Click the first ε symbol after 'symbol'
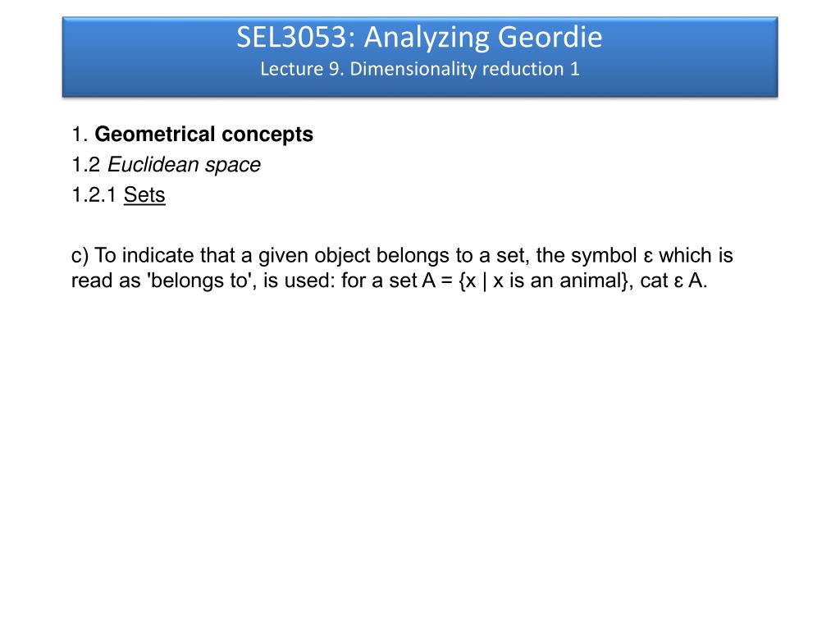 [648, 256]
